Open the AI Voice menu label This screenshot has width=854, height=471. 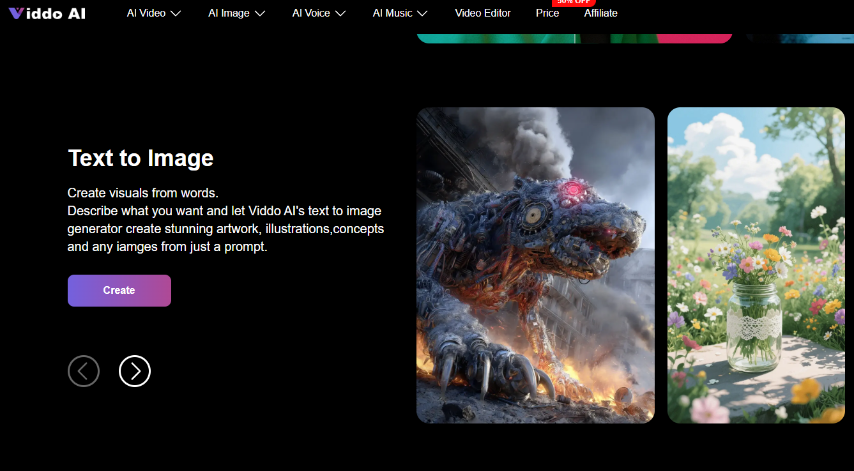(311, 13)
